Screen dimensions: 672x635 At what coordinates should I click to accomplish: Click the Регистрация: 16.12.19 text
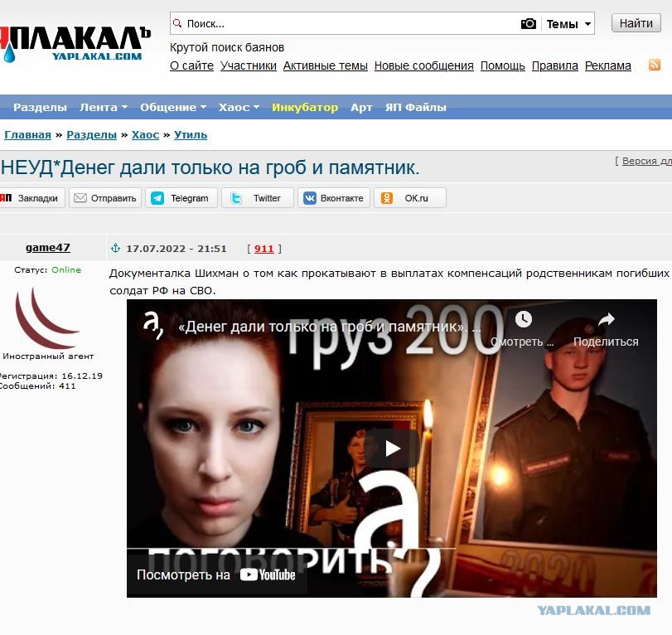click(x=51, y=376)
